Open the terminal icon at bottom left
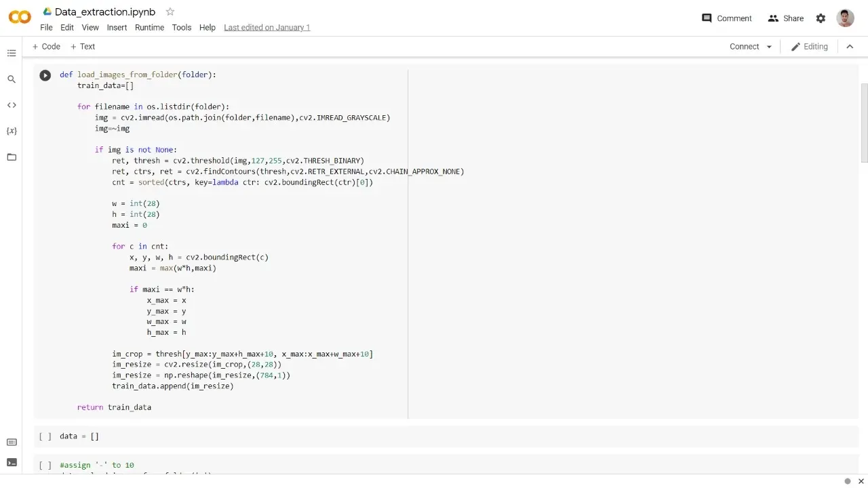 click(12, 463)
